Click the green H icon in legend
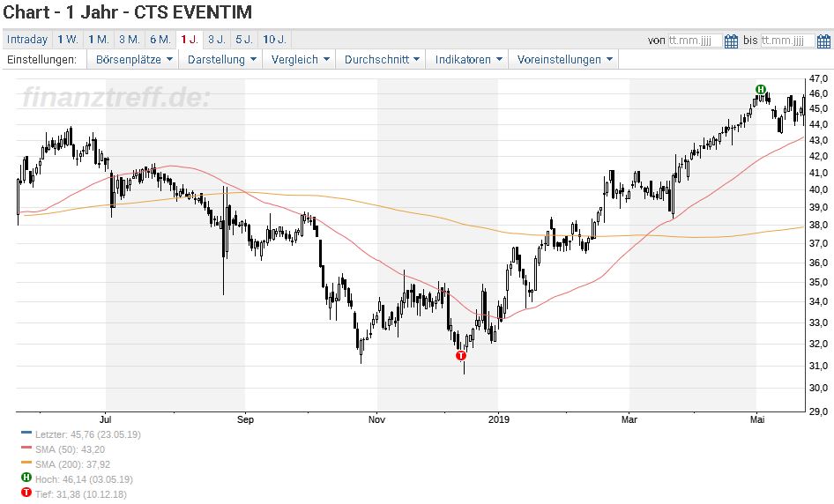834x504 pixels. [26, 478]
